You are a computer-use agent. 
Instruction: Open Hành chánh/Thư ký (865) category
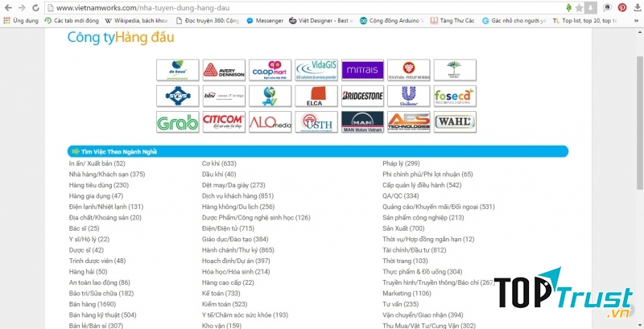pos(237,250)
